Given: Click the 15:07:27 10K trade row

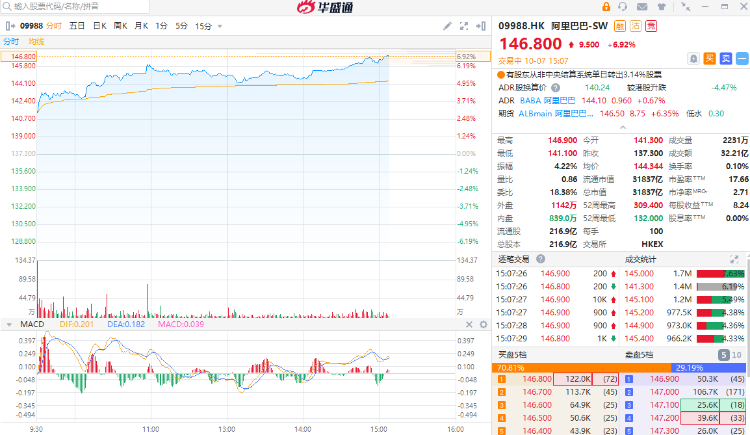Looking at the screenshot, I should pos(556,300).
